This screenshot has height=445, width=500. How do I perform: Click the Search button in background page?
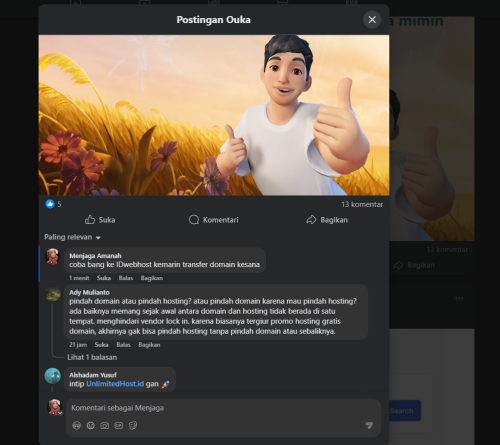pyautogui.click(x=405, y=411)
